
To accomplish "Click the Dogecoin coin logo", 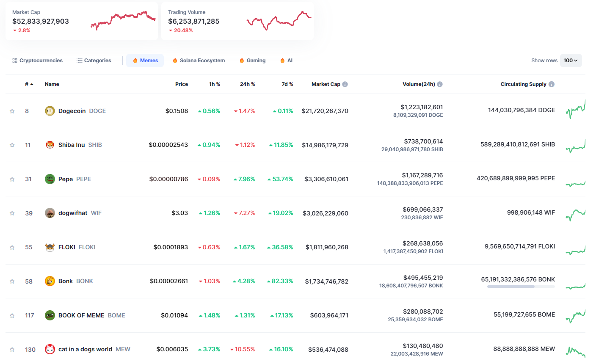I will [50, 111].
